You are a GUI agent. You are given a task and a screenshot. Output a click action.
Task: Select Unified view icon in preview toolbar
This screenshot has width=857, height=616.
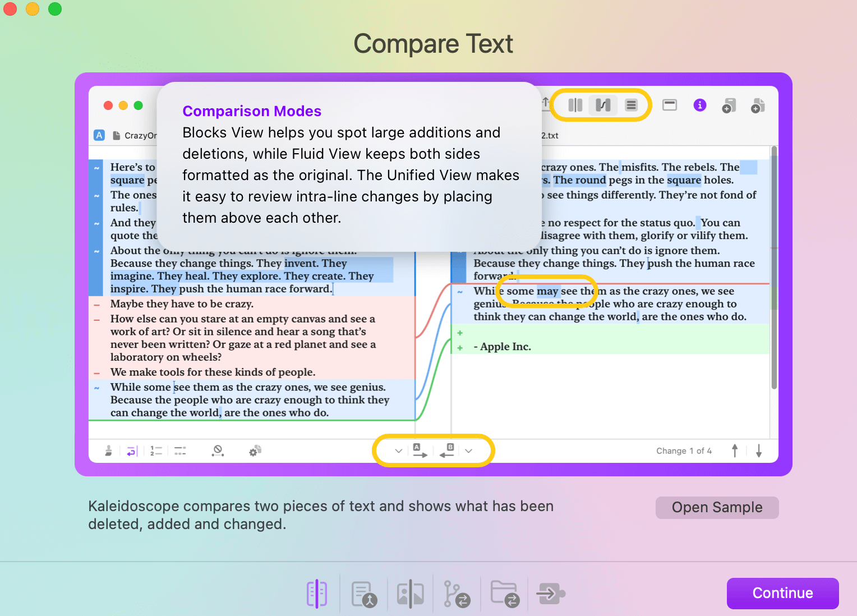click(631, 105)
